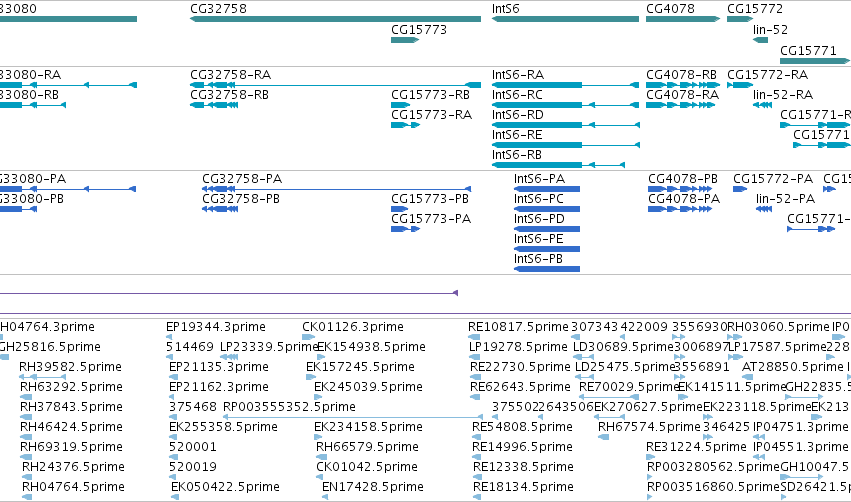Select the IntS6-RE transcript label
Image resolution: width=851 pixels, height=502 pixels.
point(517,135)
